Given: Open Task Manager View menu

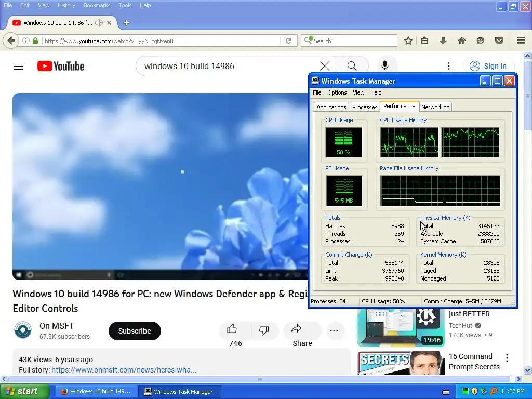Looking at the screenshot, I should click(358, 92).
